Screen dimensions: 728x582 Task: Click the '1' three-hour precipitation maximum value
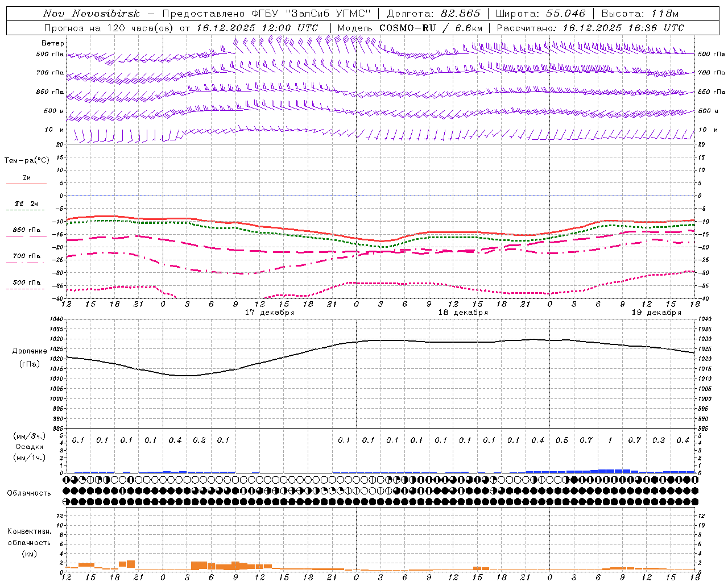click(x=610, y=440)
